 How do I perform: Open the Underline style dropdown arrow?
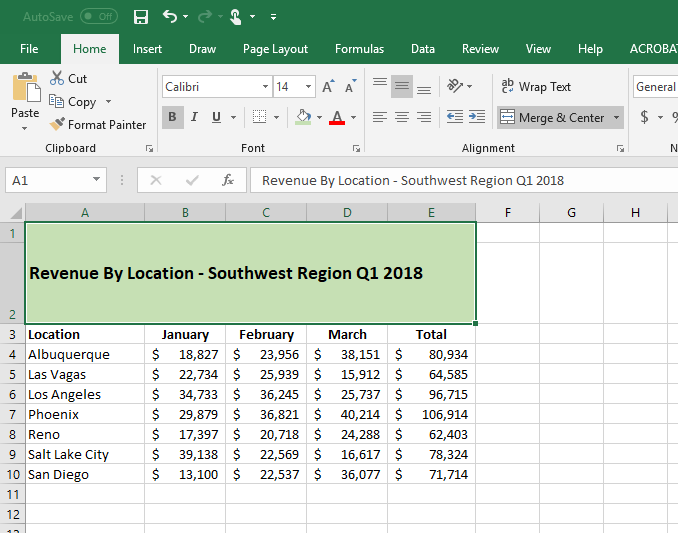click(x=233, y=117)
